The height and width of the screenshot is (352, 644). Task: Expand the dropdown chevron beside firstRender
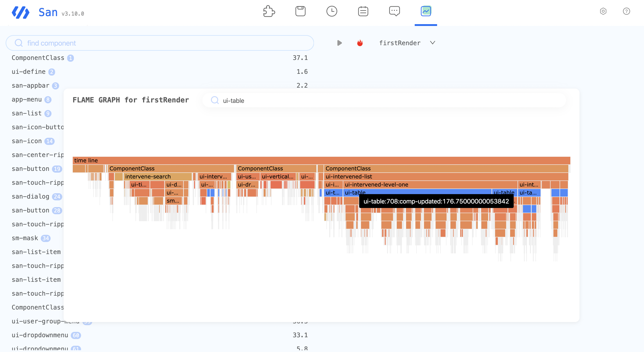pos(432,43)
